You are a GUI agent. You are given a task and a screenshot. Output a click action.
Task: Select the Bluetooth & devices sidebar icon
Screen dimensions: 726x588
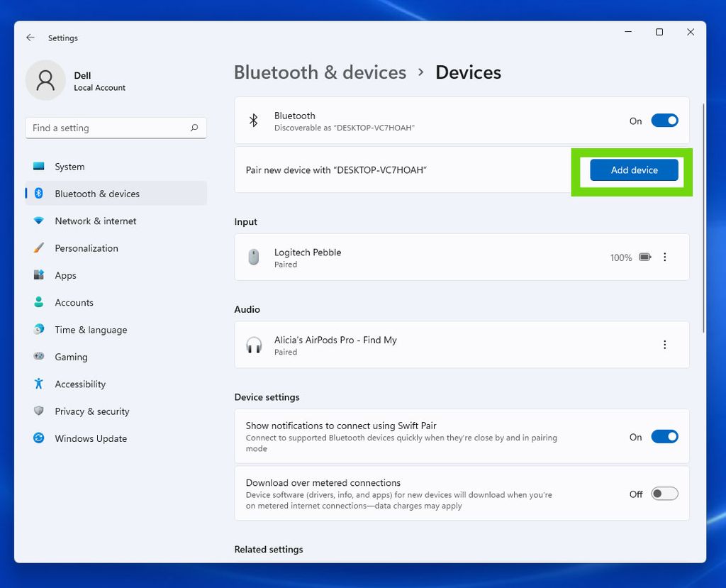[x=39, y=193]
